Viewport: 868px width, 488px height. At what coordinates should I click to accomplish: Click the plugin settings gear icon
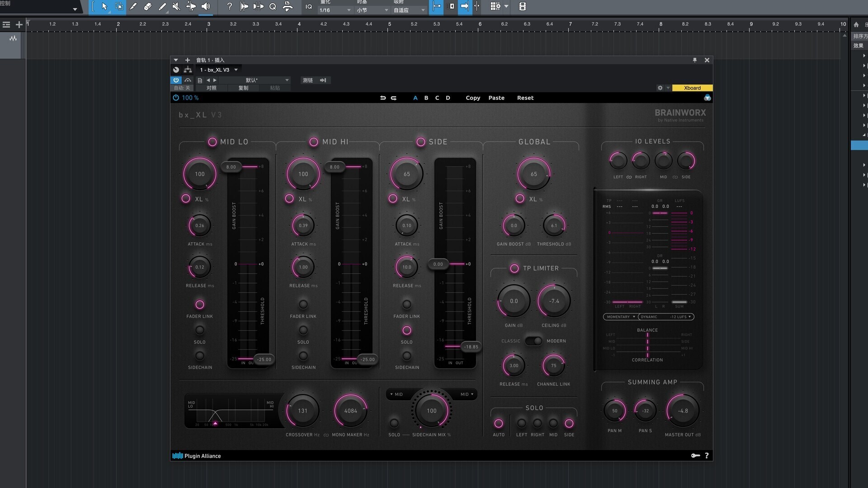[660, 88]
